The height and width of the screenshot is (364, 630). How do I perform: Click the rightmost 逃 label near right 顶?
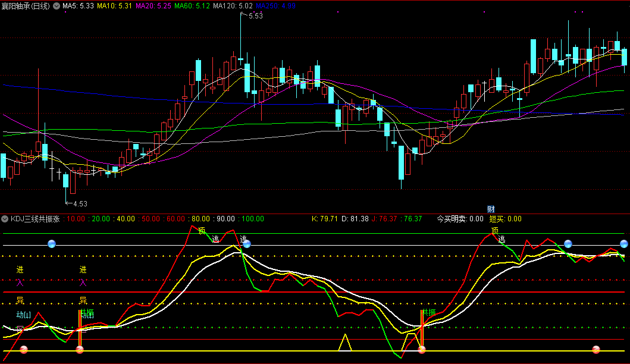(502, 239)
